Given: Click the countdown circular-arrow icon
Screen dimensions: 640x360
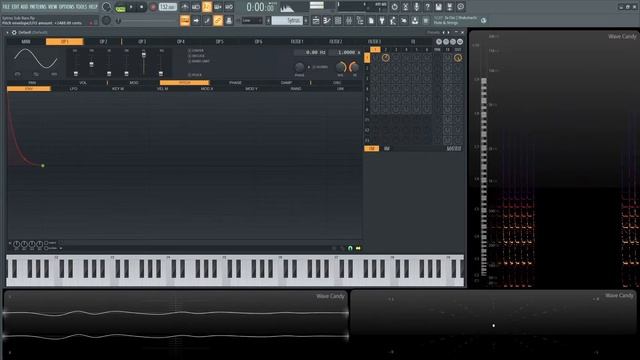Looking at the screenshot, I should click(x=394, y=7).
